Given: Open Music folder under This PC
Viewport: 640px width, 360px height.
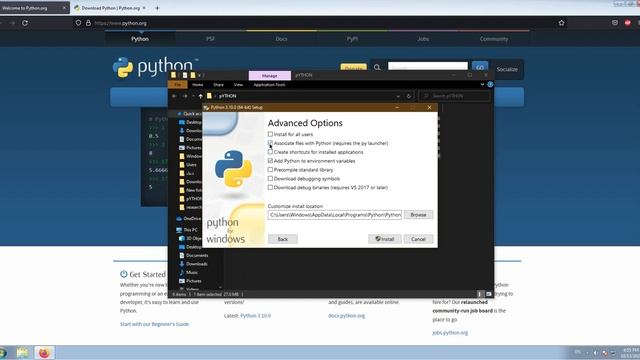Looking at the screenshot, I should click(189, 272).
